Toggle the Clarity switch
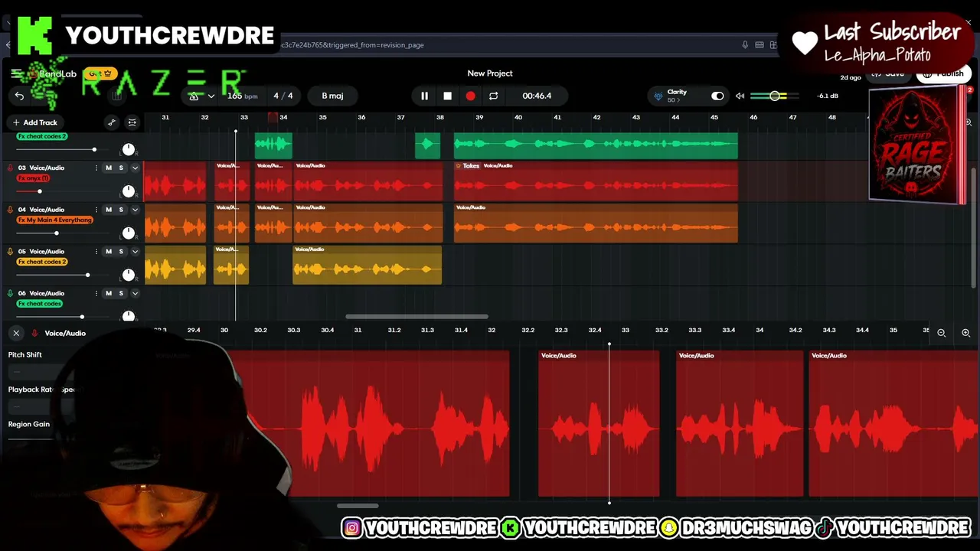The height and width of the screenshot is (551, 980). click(x=717, y=96)
